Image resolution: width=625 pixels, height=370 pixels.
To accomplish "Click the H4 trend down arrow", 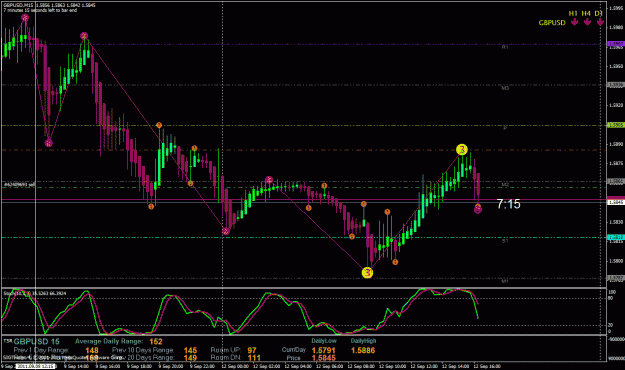I will tap(587, 22).
